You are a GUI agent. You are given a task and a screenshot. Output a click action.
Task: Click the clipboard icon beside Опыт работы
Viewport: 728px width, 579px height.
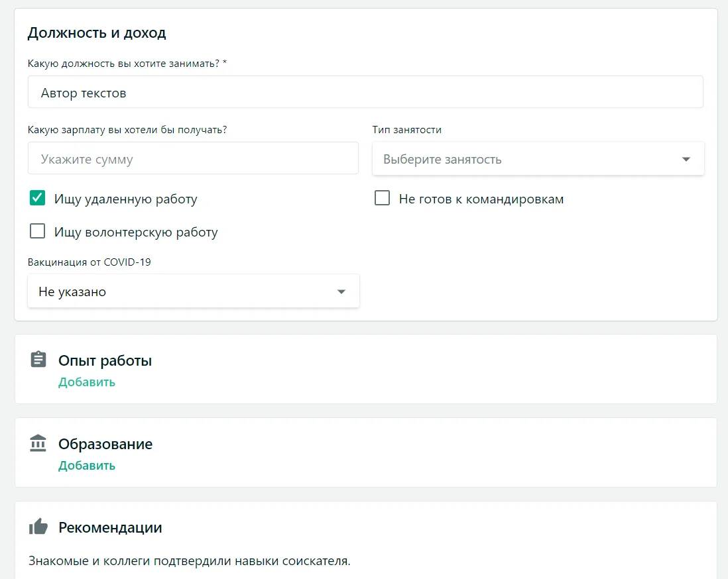tap(38, 360)
